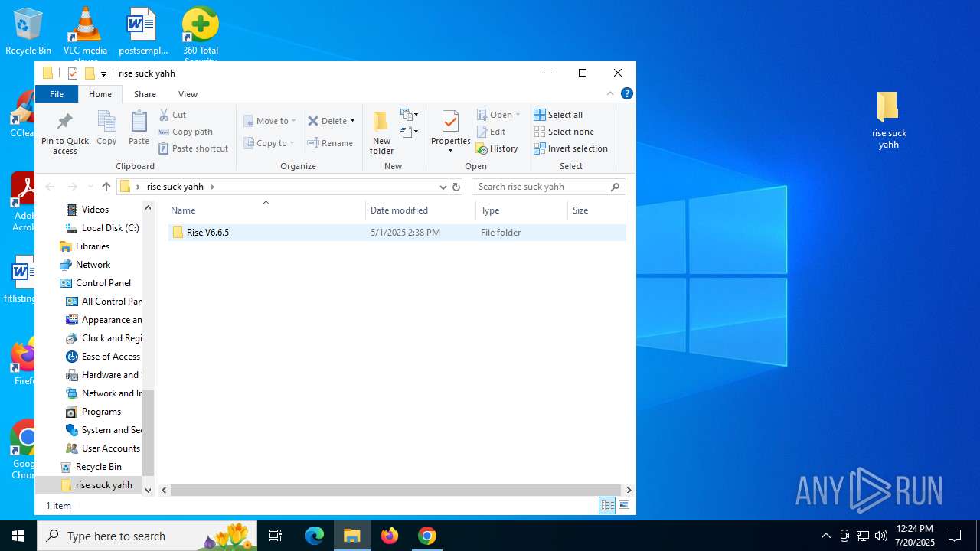Click Pin to Quick access icon
Image resolution: width=980 pixels, height=551 pixels.
click(65, 133)
